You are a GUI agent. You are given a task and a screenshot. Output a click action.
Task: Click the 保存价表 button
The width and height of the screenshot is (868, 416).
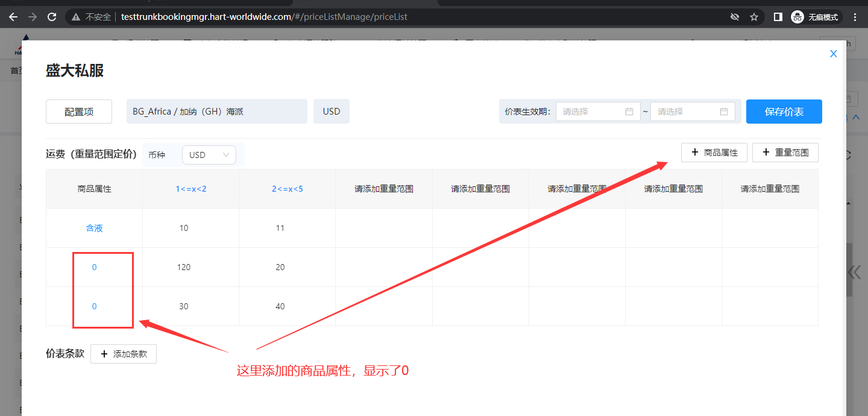coord(784,112)
